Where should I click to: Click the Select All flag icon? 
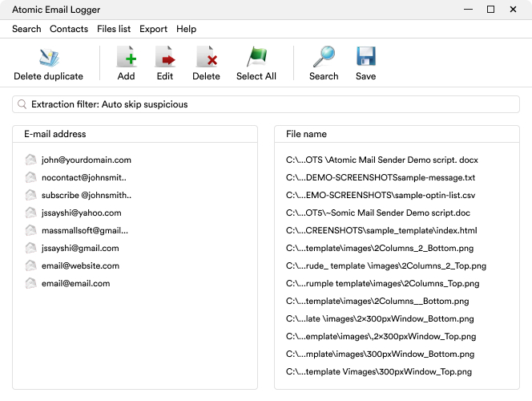256,58
